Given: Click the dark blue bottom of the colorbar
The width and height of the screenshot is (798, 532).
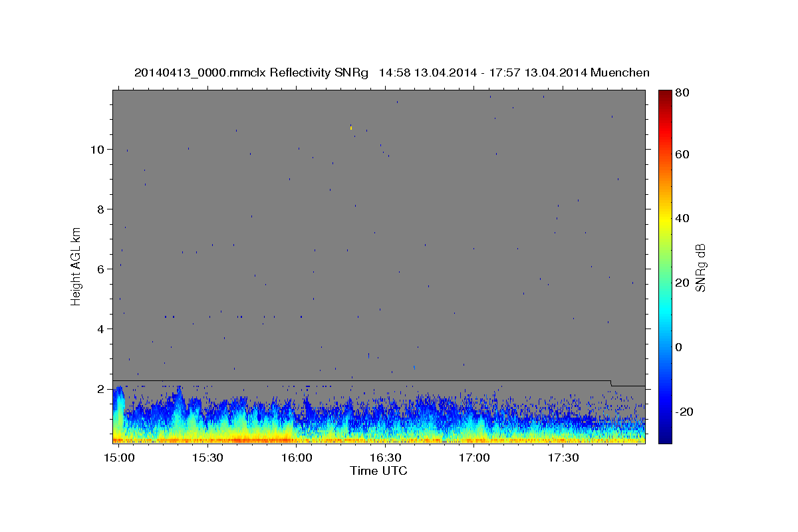Looking at the screenshot, I should coord(664,438).
